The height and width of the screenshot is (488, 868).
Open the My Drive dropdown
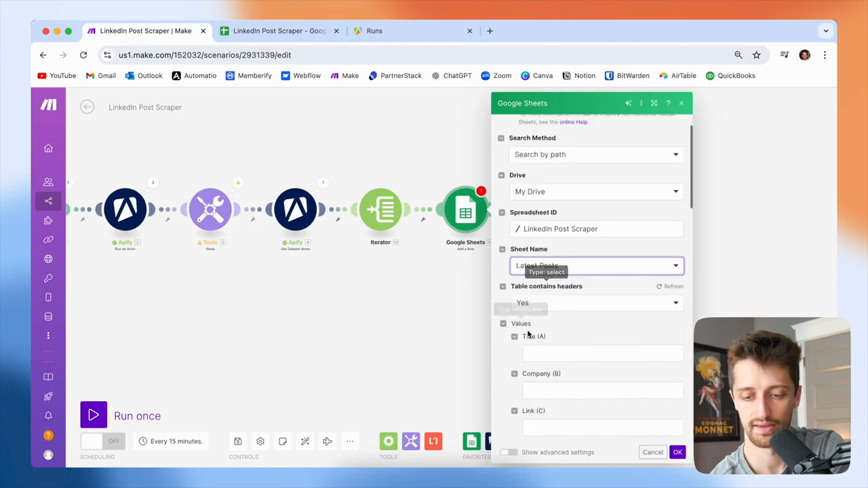597,192
